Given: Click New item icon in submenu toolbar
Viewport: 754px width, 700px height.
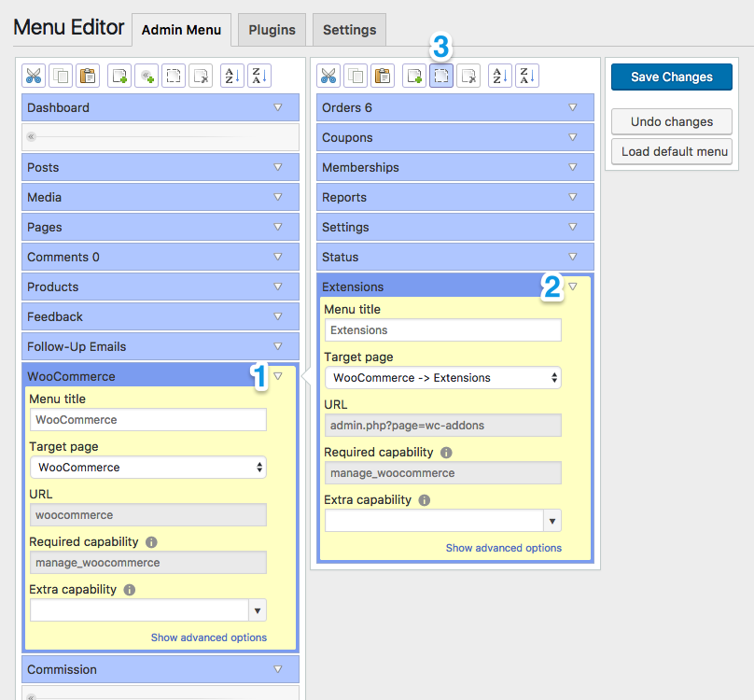Looking at the screenshot, I should (x=414, y=76).
